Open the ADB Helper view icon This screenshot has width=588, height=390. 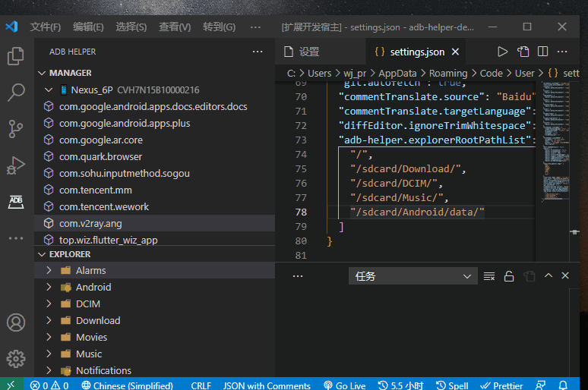point(16,202)
